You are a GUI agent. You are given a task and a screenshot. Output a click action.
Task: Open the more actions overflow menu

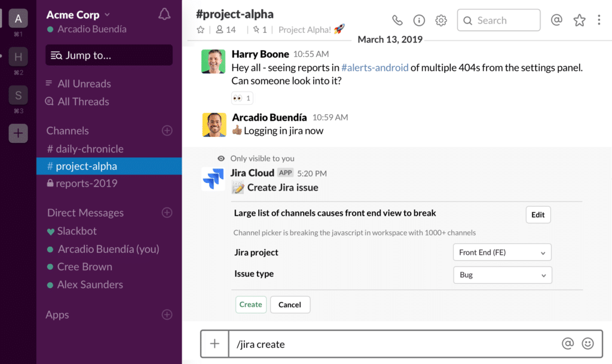point(599,20)
